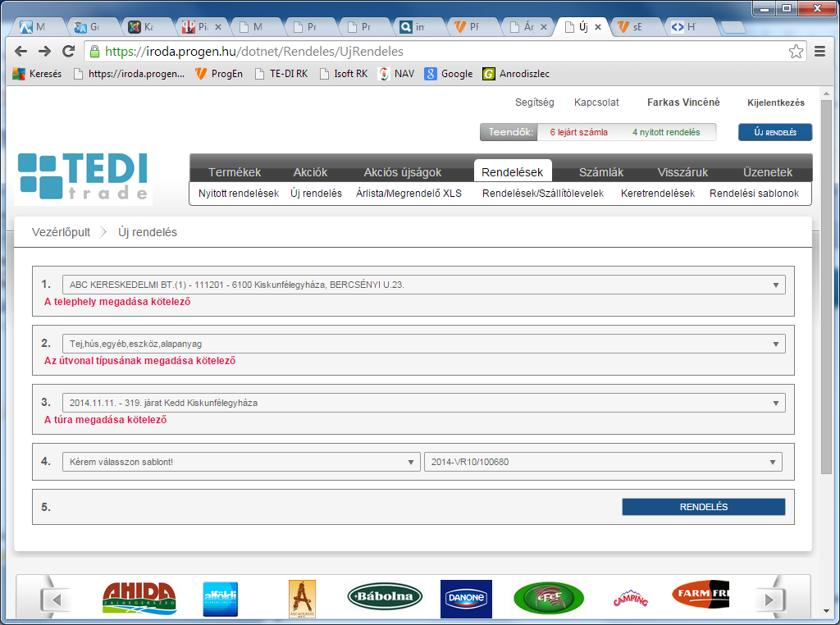Screen dimensions: 840x625
Task: Open the TE-DI RK bookmark
Action: [x=281, y=74]
